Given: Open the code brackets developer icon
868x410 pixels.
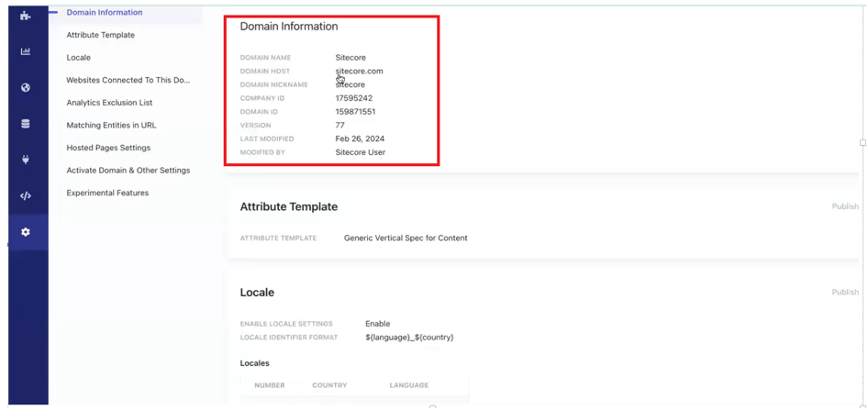Looking at the screenshot, I should pos(25,196).
